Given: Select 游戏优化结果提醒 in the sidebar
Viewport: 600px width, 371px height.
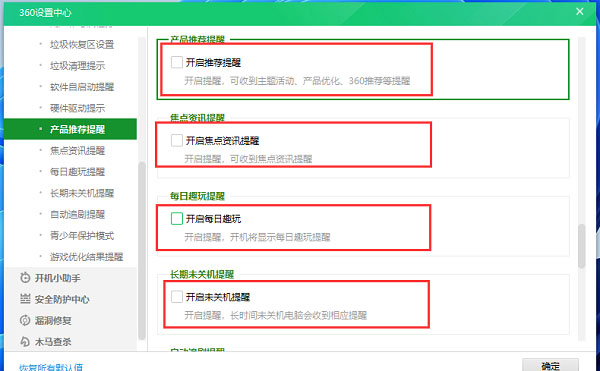Looking at the screenshot, I should click(x=86, y=257).
